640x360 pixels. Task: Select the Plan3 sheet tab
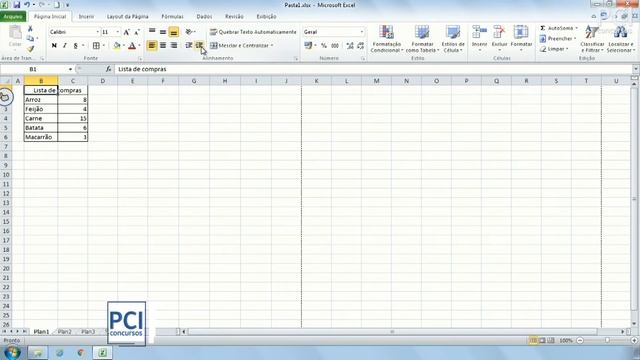click(x=88, y=332)
